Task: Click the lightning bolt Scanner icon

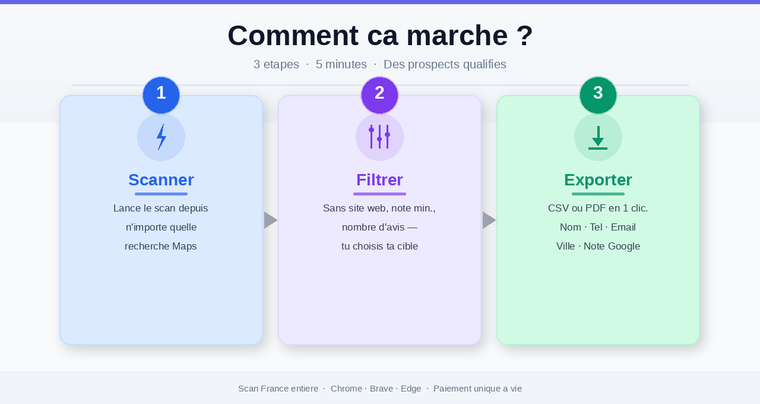Action: click(161, 137)
